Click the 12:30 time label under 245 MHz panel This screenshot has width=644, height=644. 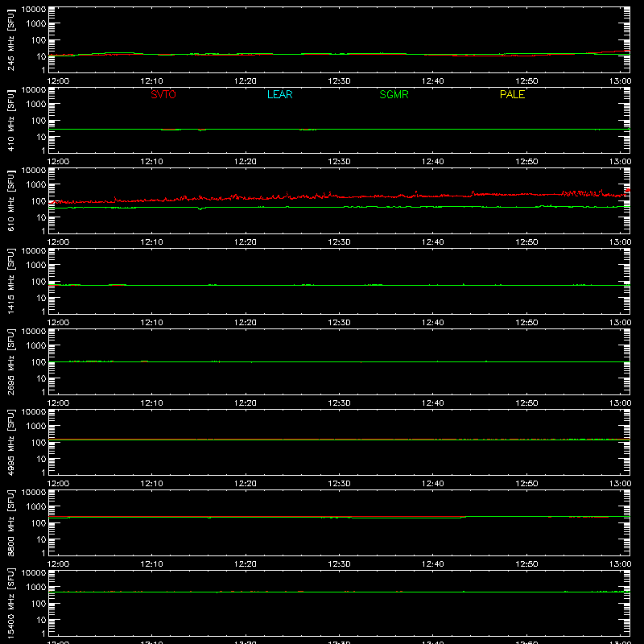click(339, 81)
